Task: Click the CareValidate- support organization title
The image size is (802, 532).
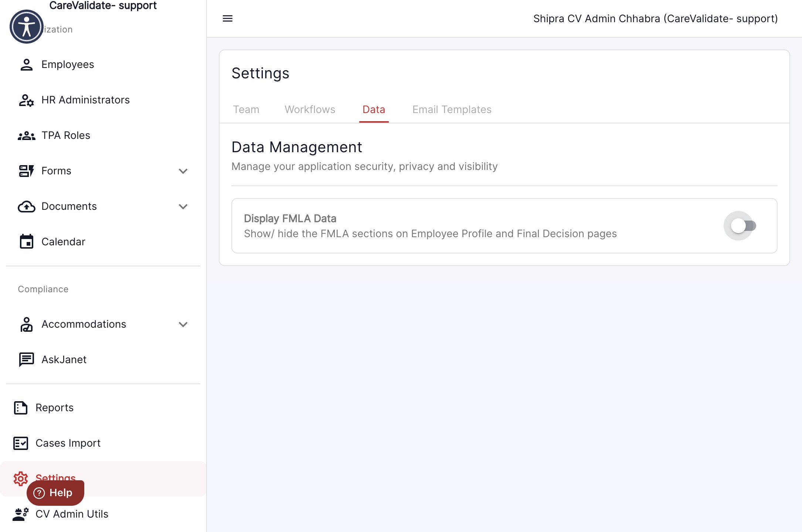Action: [x=103, y=6]
